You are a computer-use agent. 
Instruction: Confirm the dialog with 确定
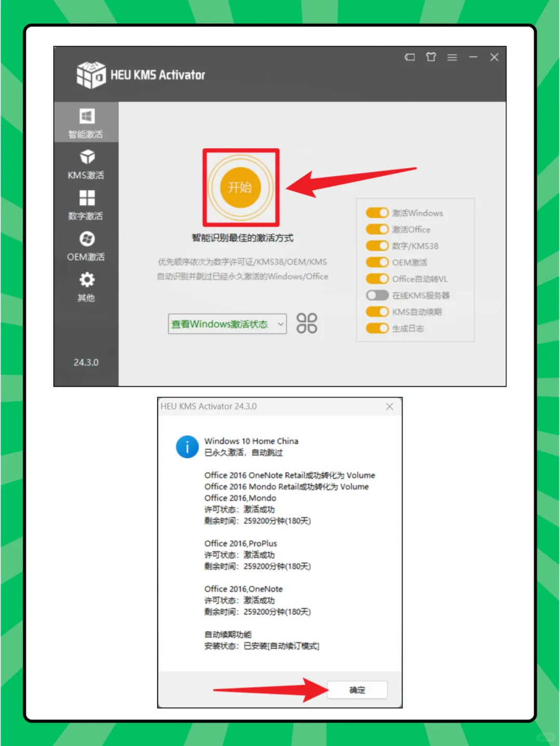tap(357, 689)
